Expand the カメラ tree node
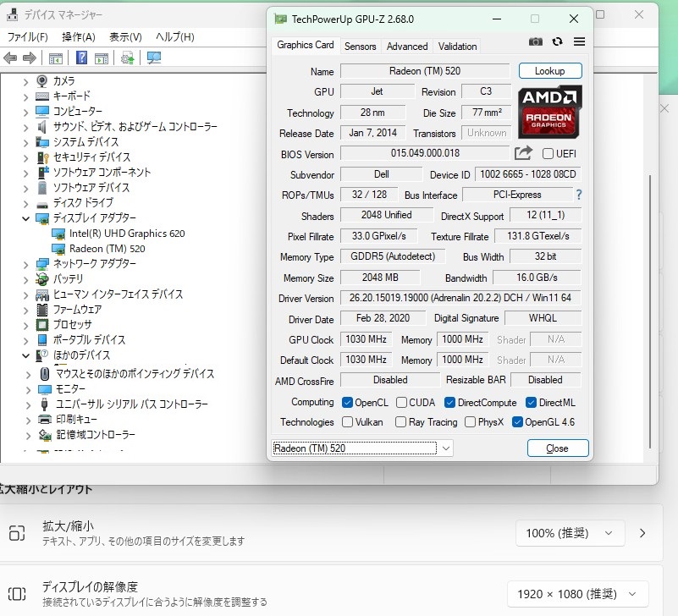Screen dimensions: 678x616 (25, 81)
